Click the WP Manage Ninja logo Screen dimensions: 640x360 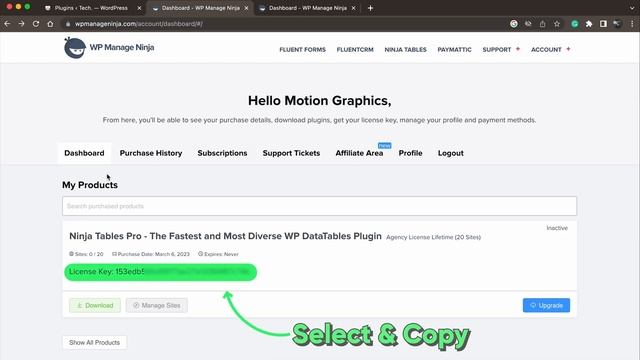pos(109,48)
